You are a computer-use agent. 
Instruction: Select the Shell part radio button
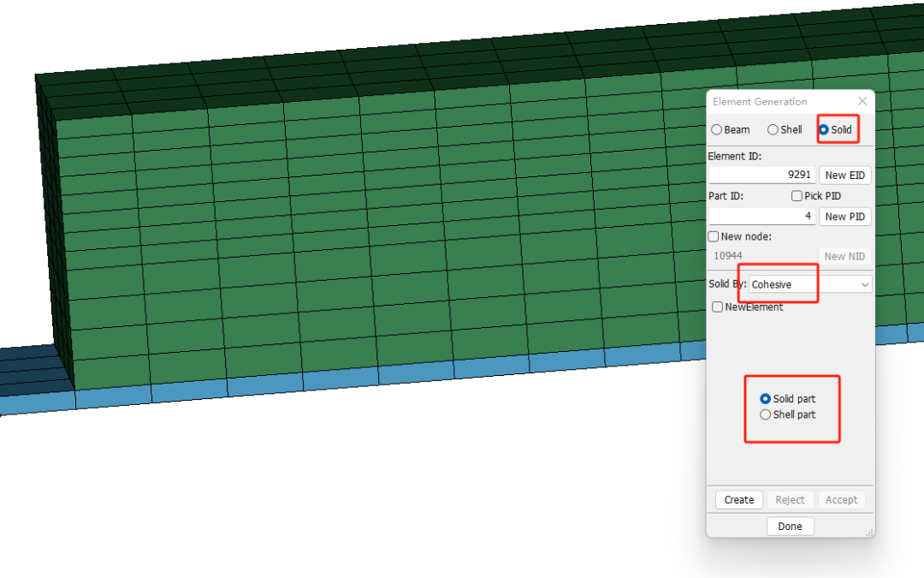(x=766, y=414)
